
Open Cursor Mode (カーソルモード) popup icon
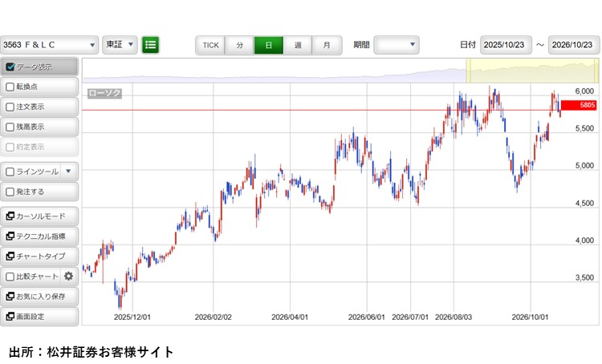point(10,216)
